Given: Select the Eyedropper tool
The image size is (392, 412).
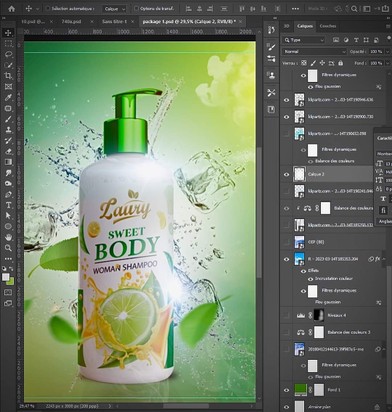Looking at the screenshot, I should 8,97.
